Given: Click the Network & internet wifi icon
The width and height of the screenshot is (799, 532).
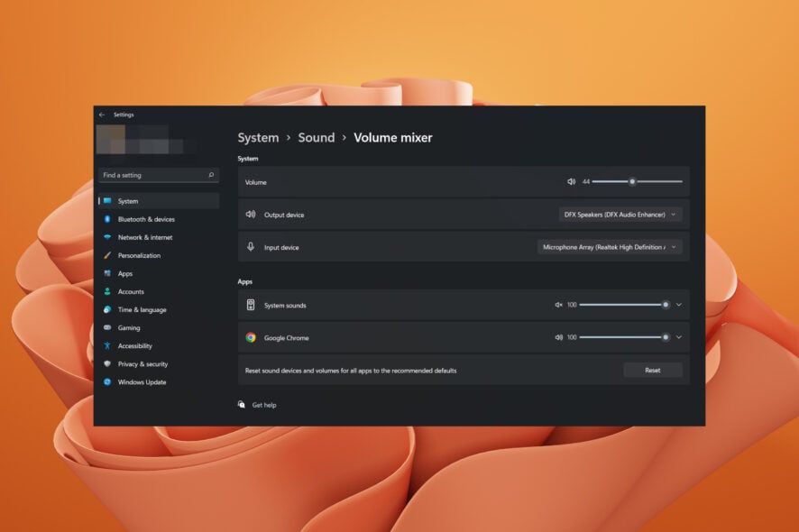Looking at the screenshot, I should click(x=107, y=237).
